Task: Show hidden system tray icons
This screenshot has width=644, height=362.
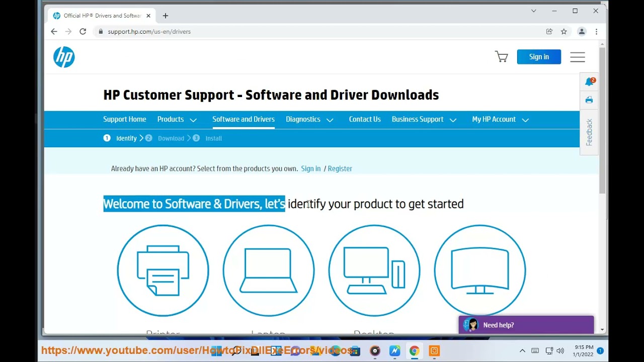Action: coord(522,351)
